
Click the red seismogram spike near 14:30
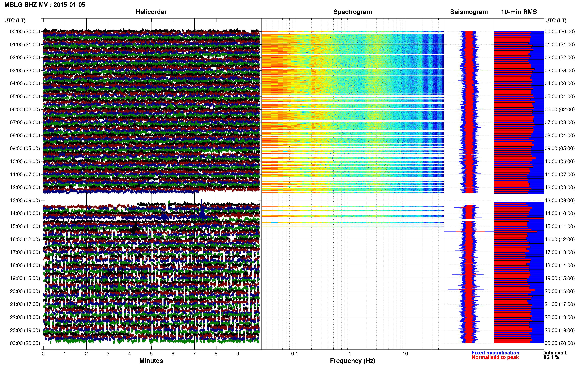point(469,219)
